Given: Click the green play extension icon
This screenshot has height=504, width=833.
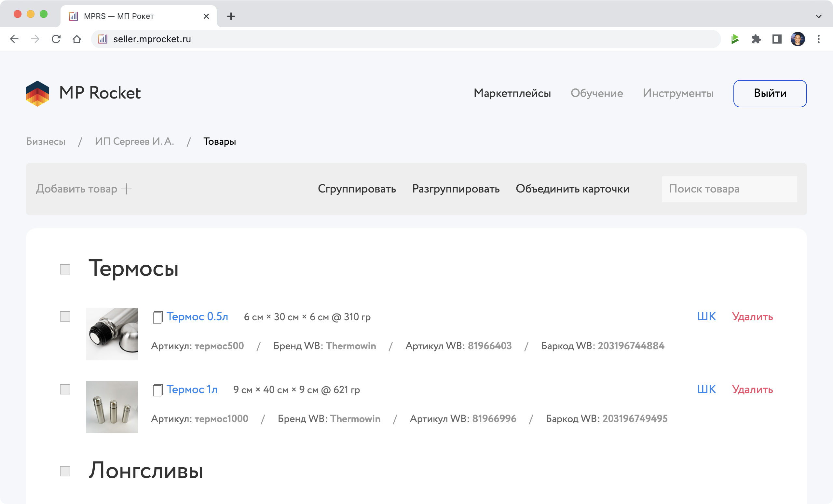Looking at the screenshot, I should (x=735, y=39).
